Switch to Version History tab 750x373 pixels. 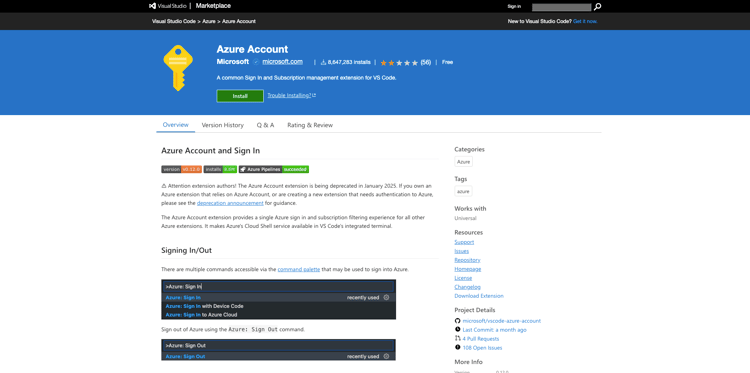pos(222,125)
